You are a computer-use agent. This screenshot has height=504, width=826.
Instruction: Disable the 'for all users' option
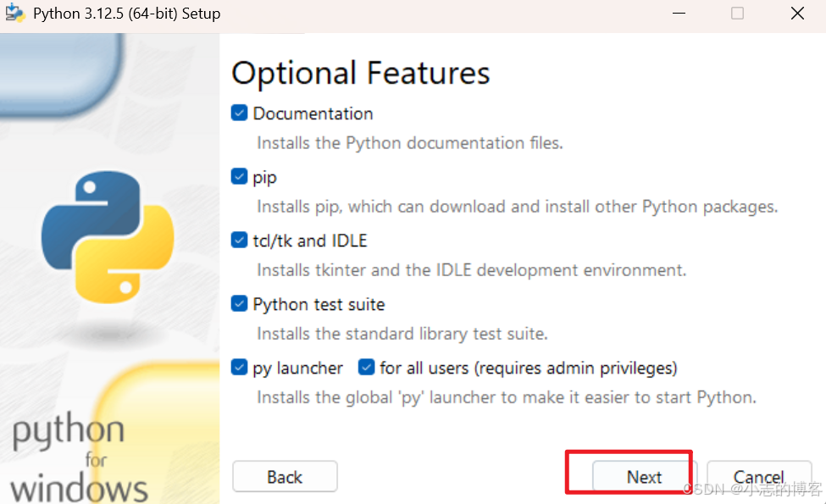coord(366,368)
